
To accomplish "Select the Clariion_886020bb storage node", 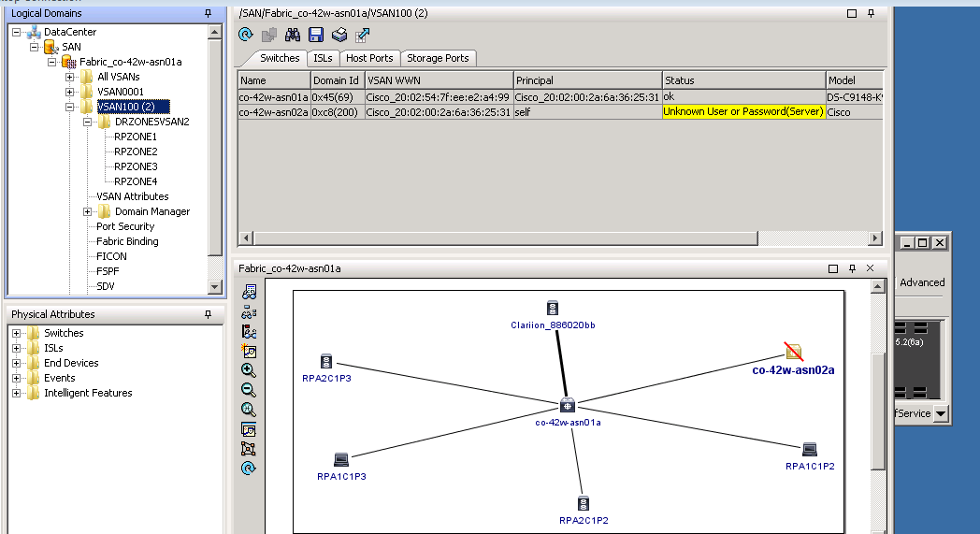I will 553,309.
